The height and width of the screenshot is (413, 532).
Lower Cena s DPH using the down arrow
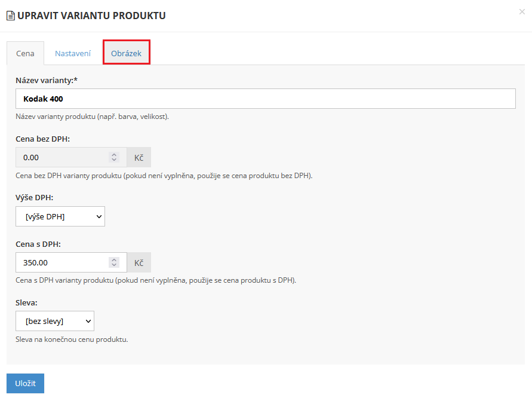pyautogui.click(x=114, y=265)
